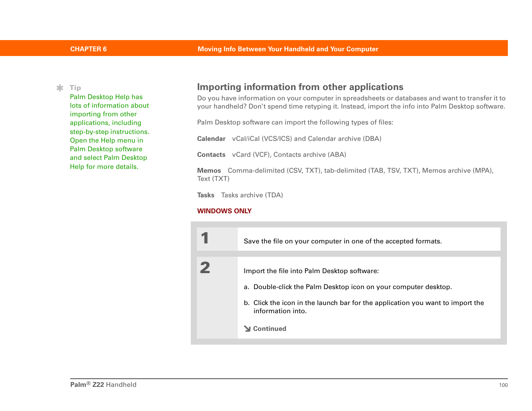Click the heading 'Importing information from other applications'
Viewport: 532px width, 411px height.
click(300, 87)
